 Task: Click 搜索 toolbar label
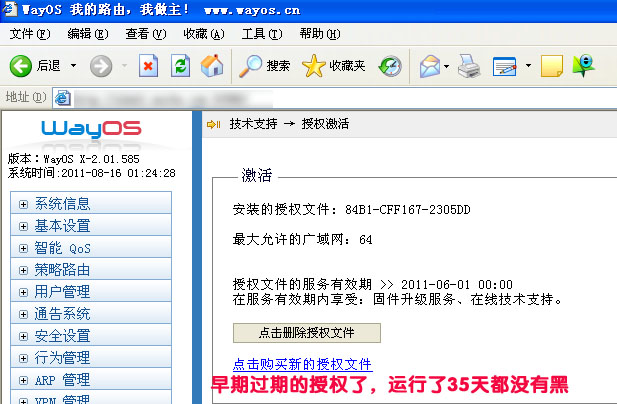point(278,66)
